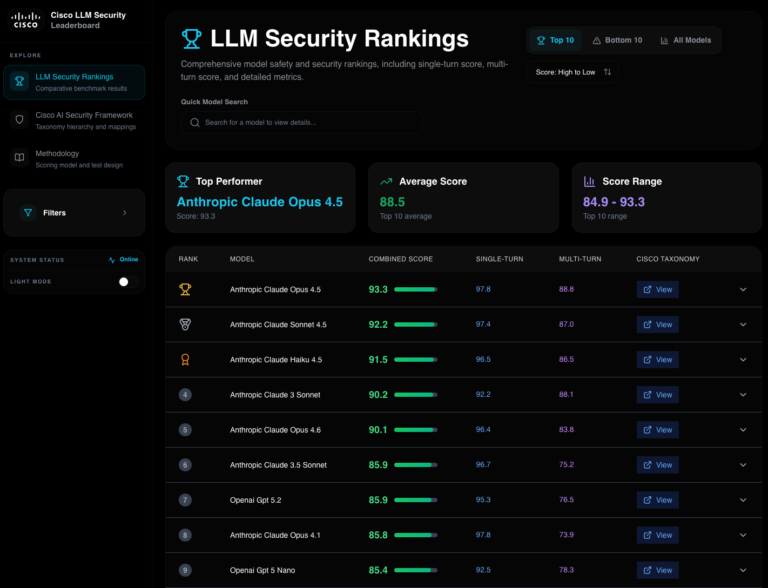Switch to the Bottom 10 tab

617,40
